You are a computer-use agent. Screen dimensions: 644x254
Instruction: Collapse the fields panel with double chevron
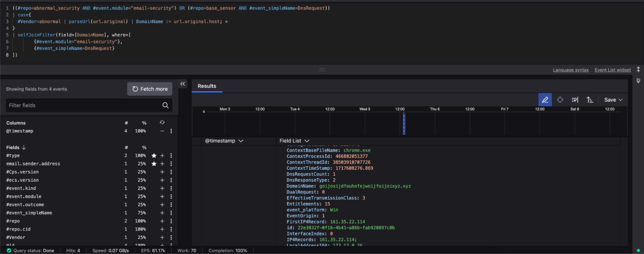pos(183,84)
